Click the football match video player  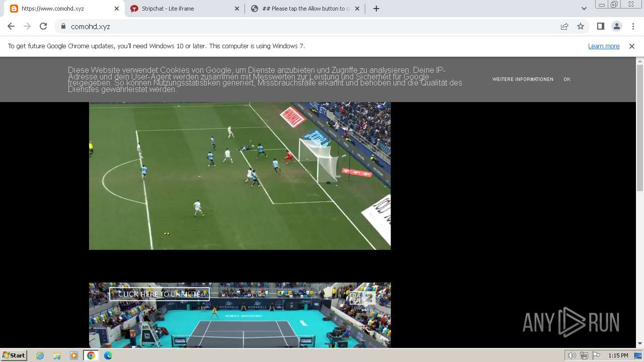click(240, 175)
